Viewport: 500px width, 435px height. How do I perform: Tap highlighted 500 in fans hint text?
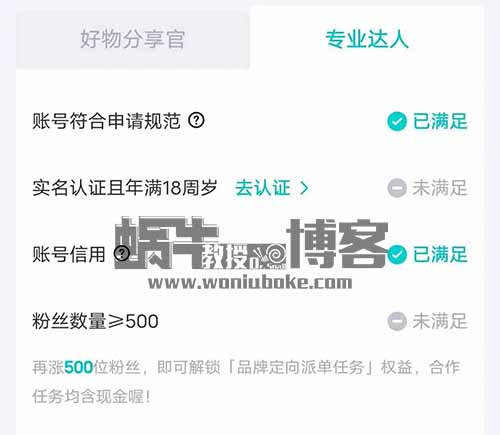pos(78,368)
